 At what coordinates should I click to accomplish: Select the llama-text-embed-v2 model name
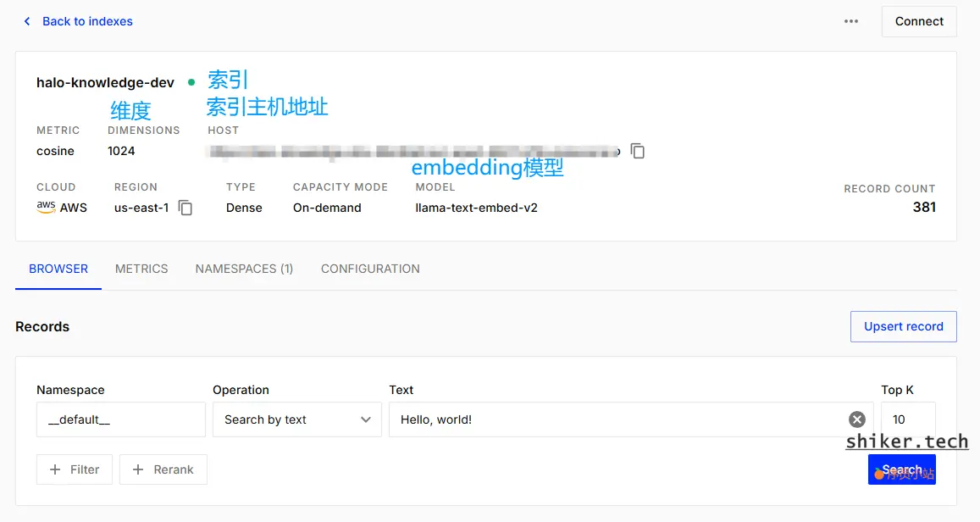tap(476, 208)
